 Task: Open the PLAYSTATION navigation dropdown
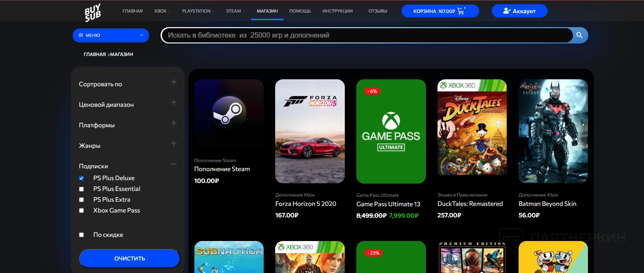[x=198, y=11]
